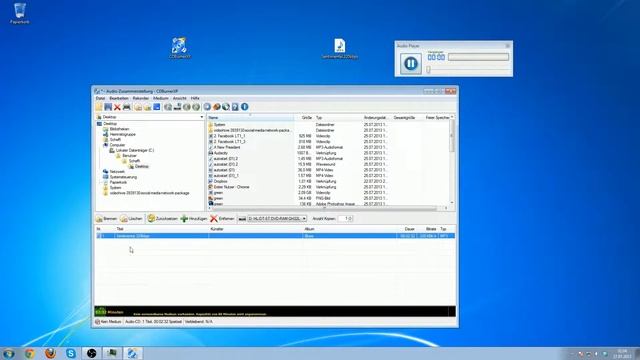Click the Titel column header in the track list
Viewport: 640px width, 360px height.
coord(162,229)
